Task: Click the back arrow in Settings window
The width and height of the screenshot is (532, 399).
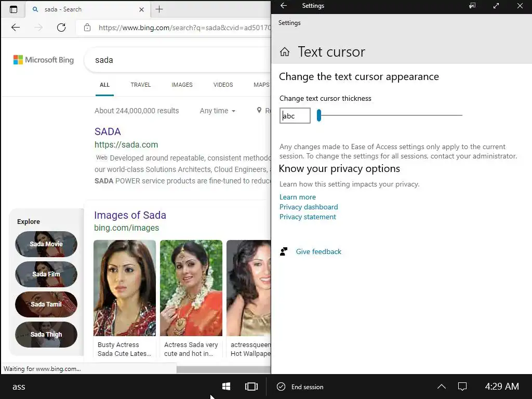Action: (284, 6)
